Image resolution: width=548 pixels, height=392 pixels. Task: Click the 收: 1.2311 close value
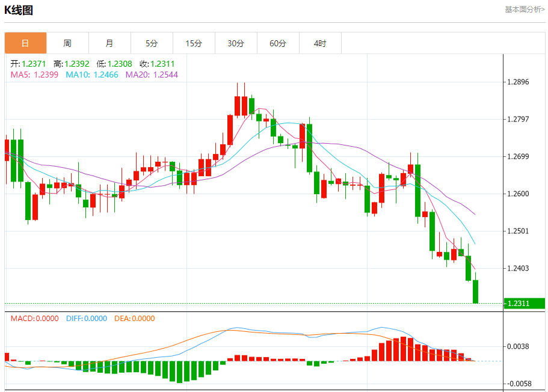click(x=157, y=64)
